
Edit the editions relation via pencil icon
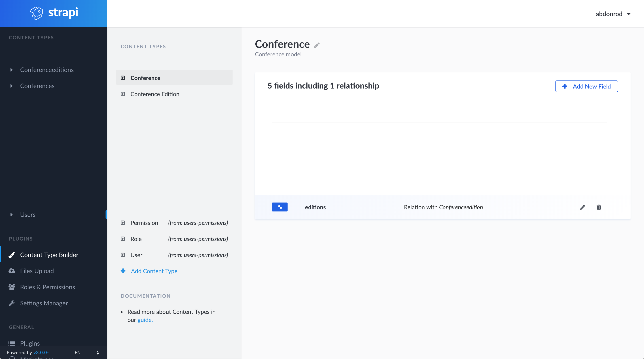(x=583, y=207)
